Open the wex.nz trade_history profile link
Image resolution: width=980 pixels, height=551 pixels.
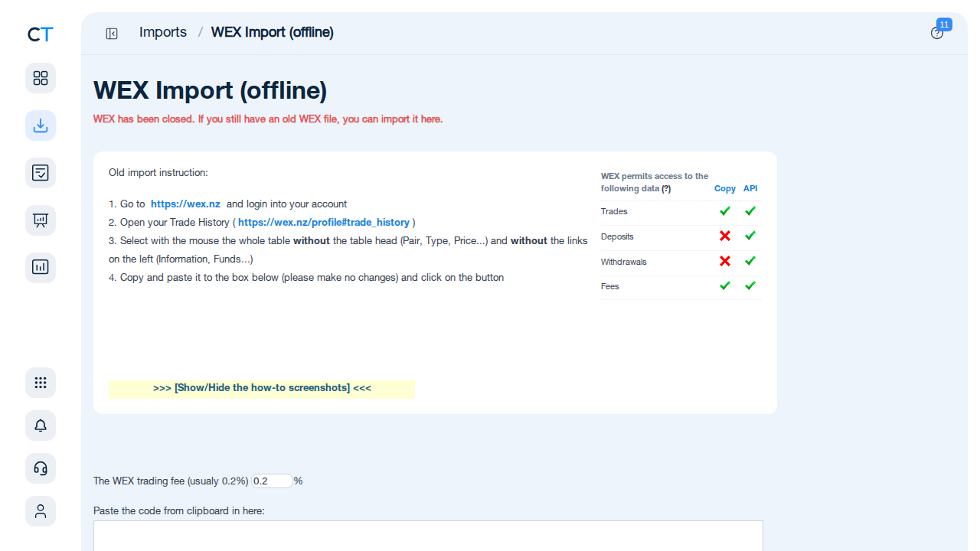pyautogui.click(x=324, y=223)
